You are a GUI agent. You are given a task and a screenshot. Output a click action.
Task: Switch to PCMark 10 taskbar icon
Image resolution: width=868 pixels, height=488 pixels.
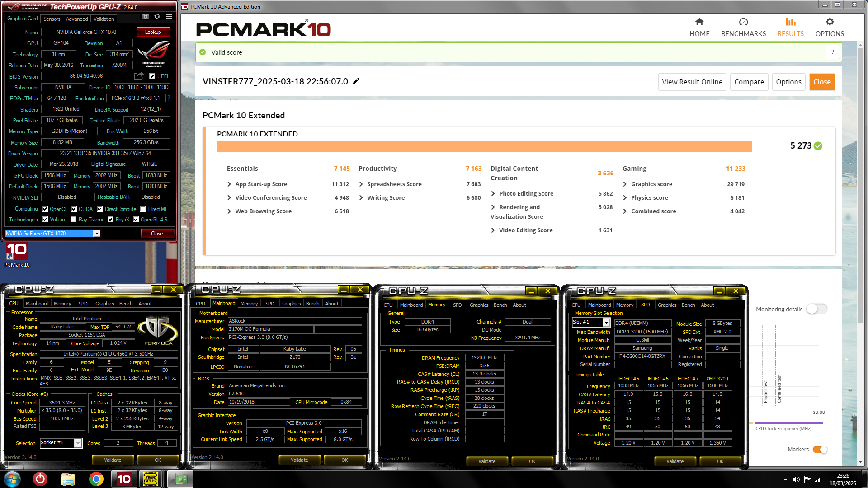tap(124, 479)
